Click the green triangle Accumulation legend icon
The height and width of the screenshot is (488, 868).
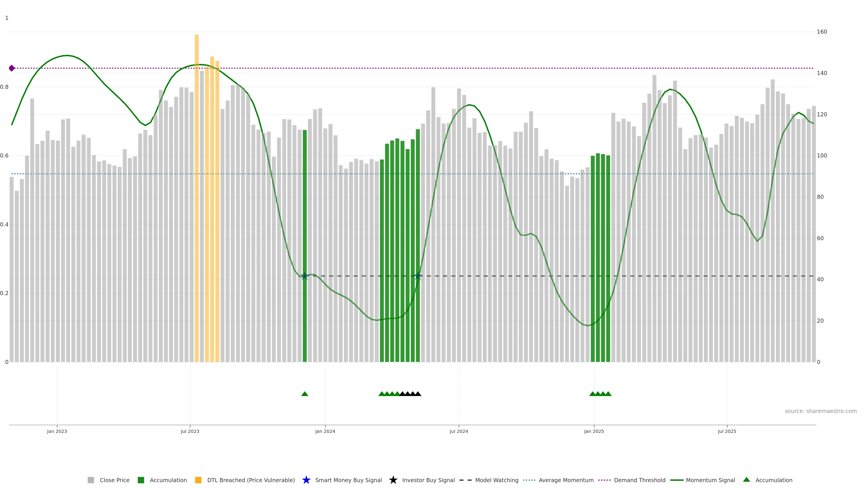746,480
